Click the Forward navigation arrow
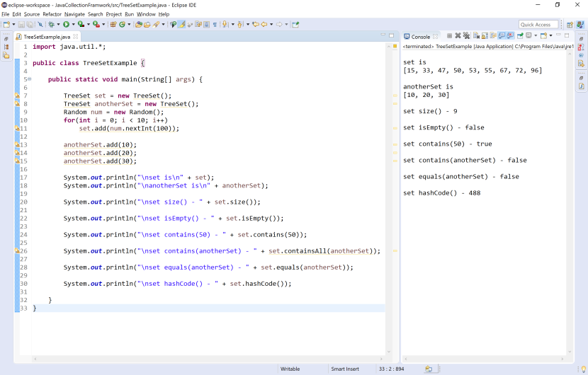The height and width of the screenshot is (375, 588). (x=279, y=24)
